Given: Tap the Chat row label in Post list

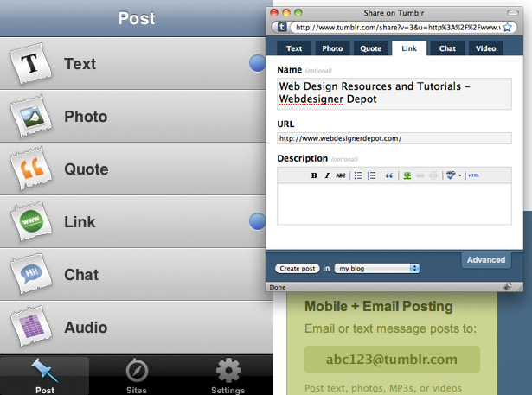Looking at the screenshot, I should [81, 274].
